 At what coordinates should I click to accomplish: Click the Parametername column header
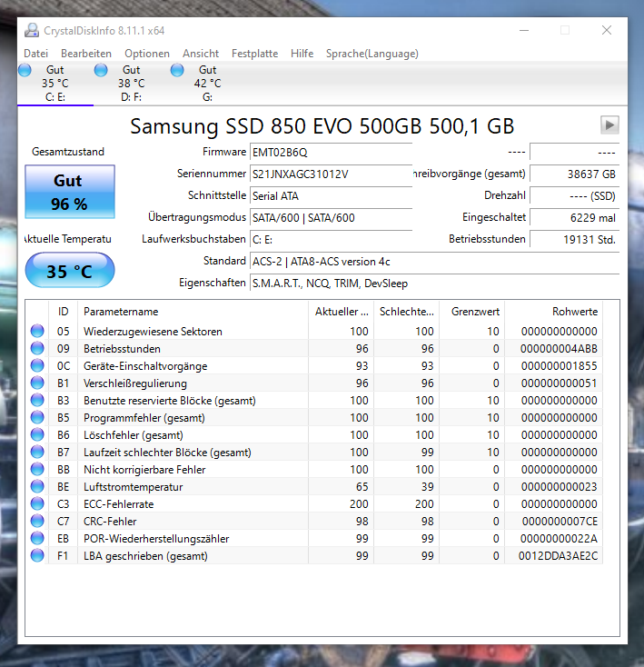coord(193,312)
